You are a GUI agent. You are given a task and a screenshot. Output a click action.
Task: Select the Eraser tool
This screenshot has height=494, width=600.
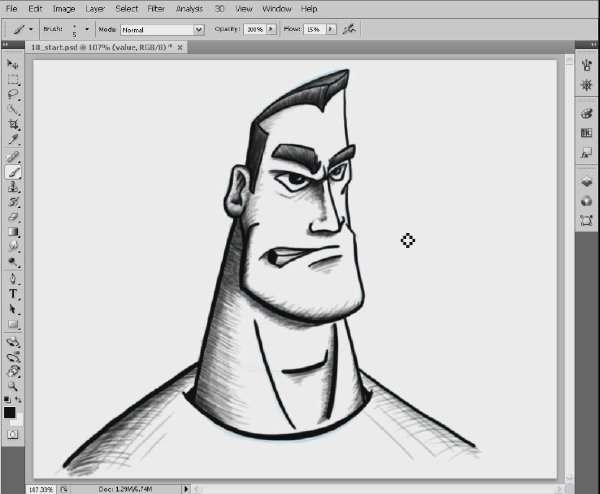coord(13,217)
